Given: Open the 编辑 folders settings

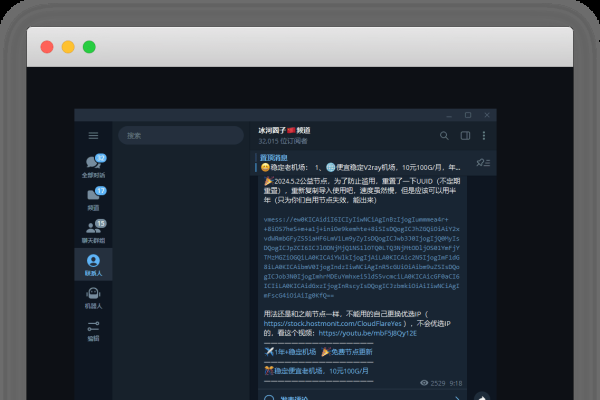Looking at the screenshot, I should pyautogui.click(x=93, y=330).
